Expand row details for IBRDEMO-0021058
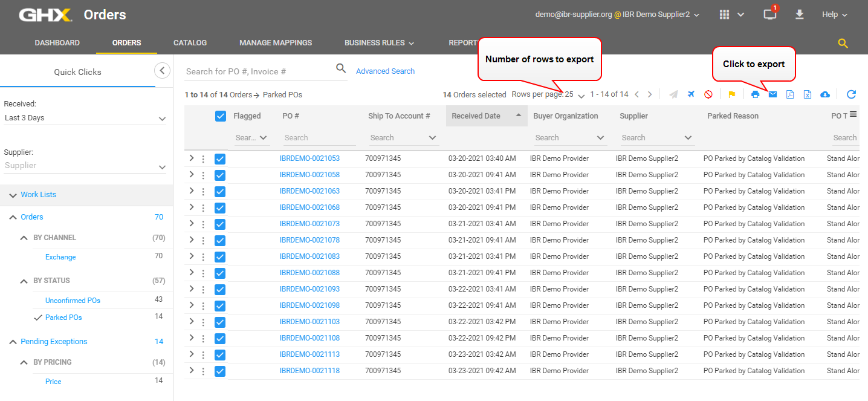 (x=191, y=174)
